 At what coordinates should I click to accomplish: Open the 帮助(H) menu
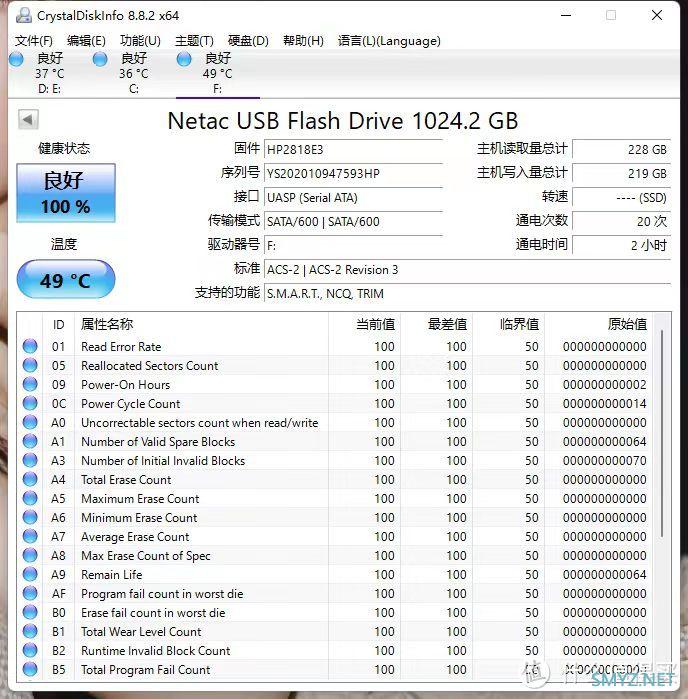pos(303,41)
